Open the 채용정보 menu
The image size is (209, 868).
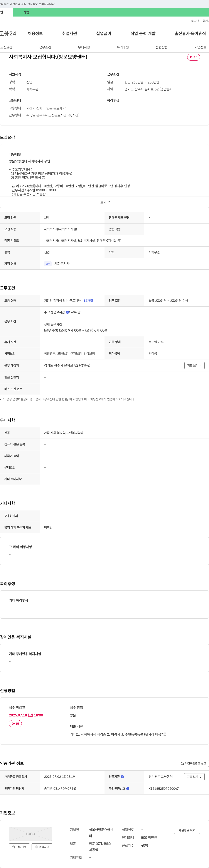pyautogui.click(x=35, y=33)
